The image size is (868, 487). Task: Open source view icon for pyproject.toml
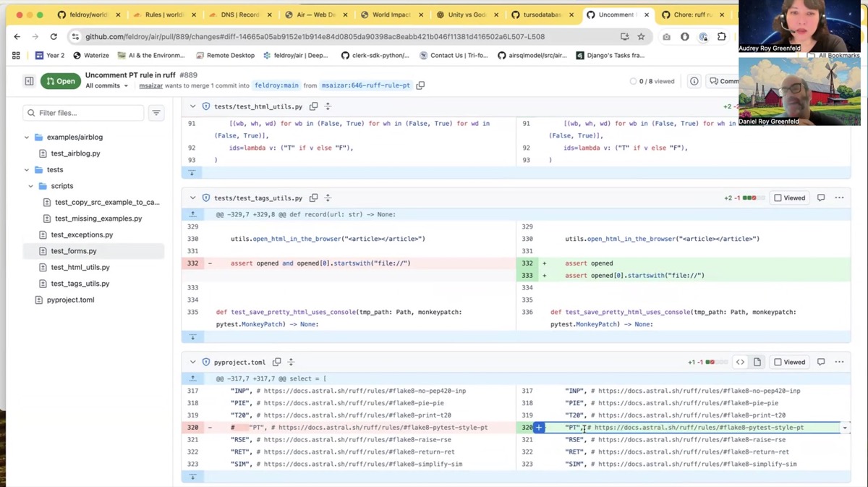740,362
